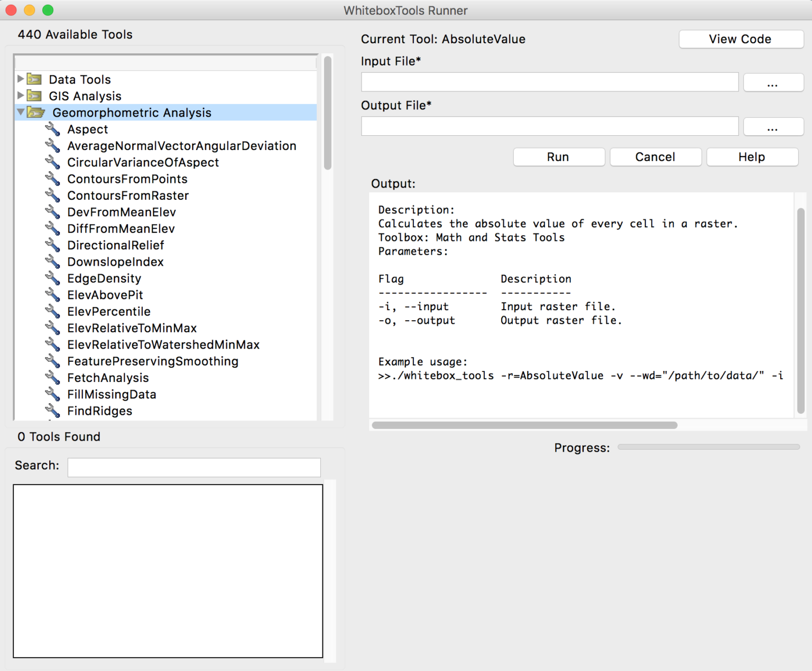The image size is (812, 671).
Task: Open the FeaturePreservingSmoothing tool
Action: [152, 361]
